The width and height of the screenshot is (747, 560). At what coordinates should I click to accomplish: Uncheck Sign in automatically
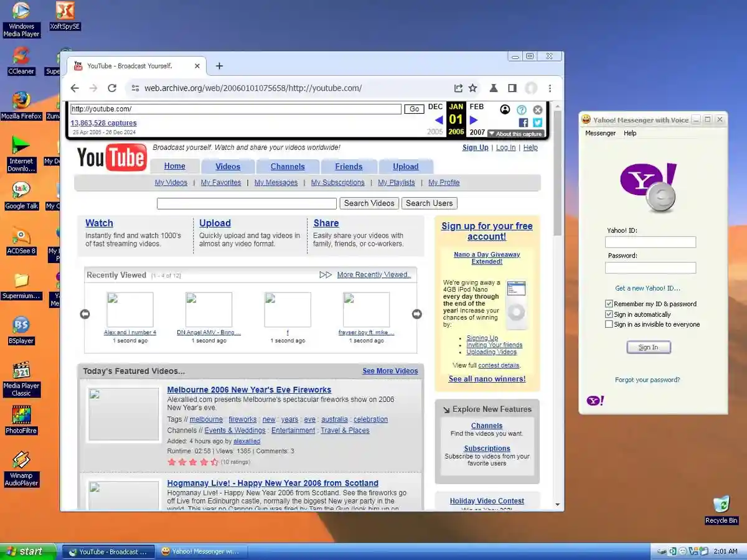tap(609, 314)
